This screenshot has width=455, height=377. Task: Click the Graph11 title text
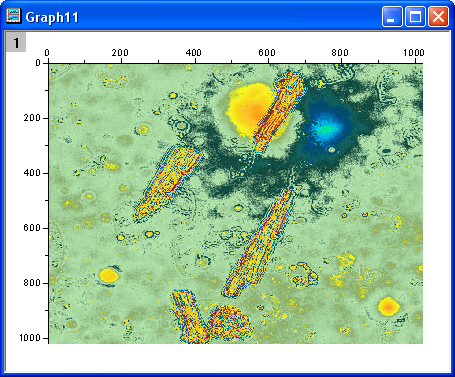(52, 17)
